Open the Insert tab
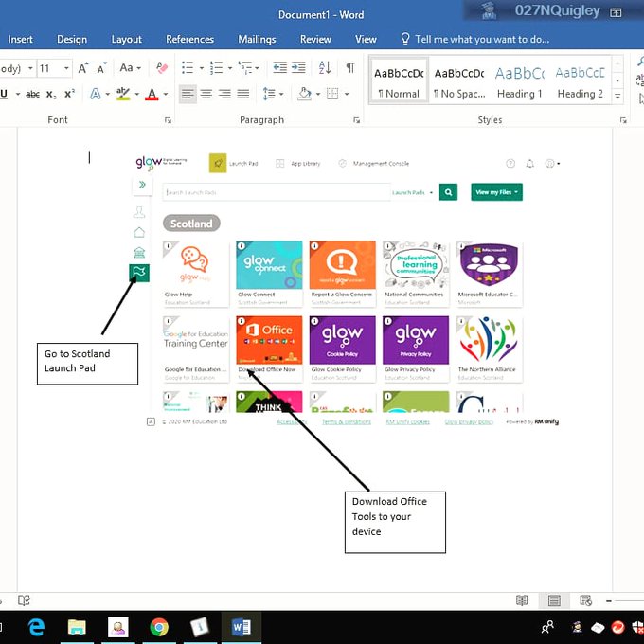 tap(20, 40)
